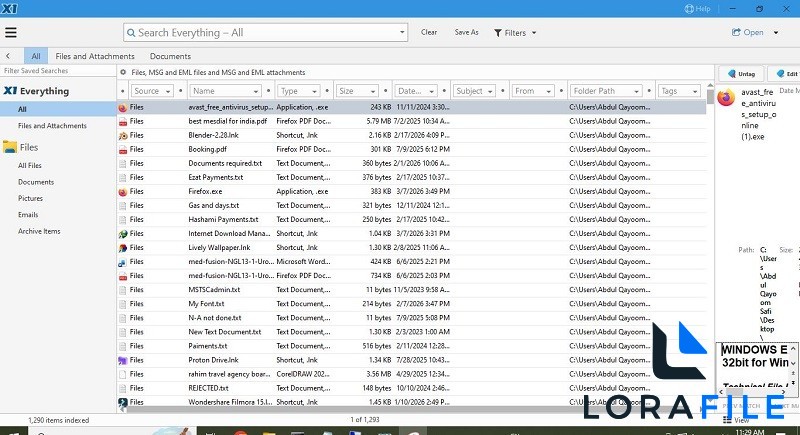Image resolution: width=800 pixels, height=435 pixels.
Task: Click the Proton Drive.lnk shortcut icon
Action: click(122, 360)
